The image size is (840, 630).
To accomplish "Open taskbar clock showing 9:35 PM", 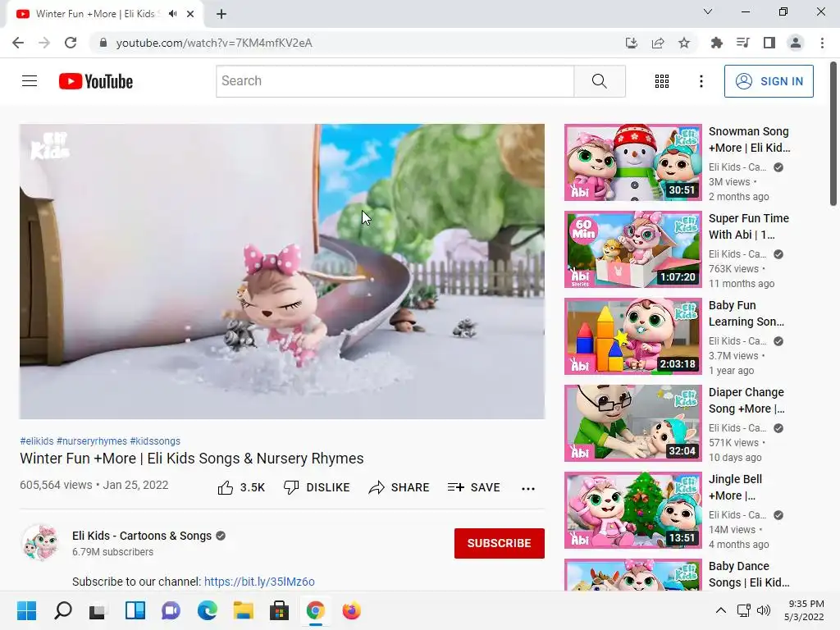I will point(804,610).
